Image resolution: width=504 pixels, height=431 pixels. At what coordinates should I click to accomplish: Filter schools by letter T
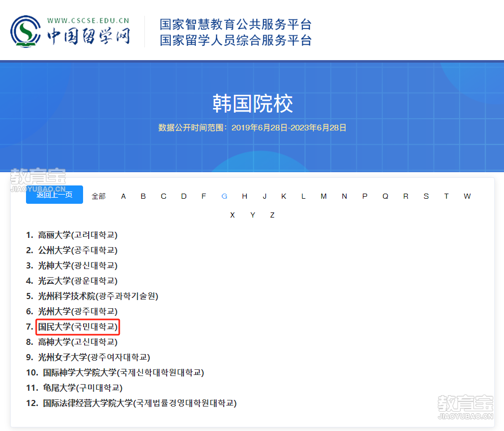[446, 196]
